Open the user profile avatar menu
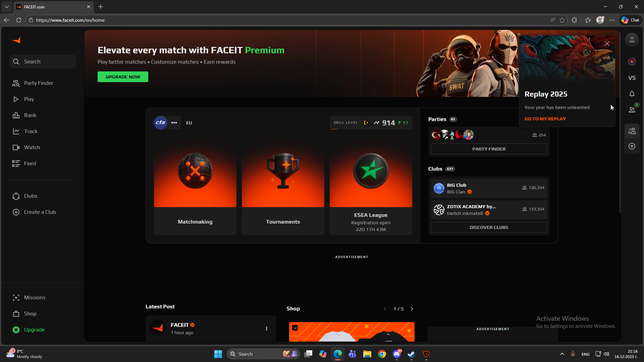Viewport: 644px width, 362px height. [632, 40]
